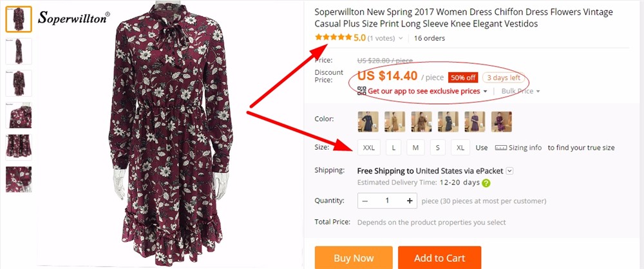Expand the votes rating dropdown arrow
The width and height of the screenshot is (644, 269).
click(401, 38)
